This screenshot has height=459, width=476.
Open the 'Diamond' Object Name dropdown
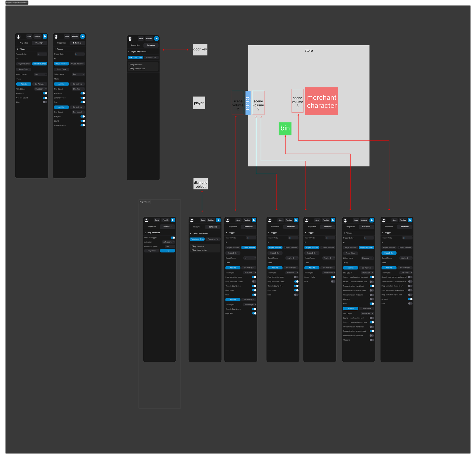(367, 258)
